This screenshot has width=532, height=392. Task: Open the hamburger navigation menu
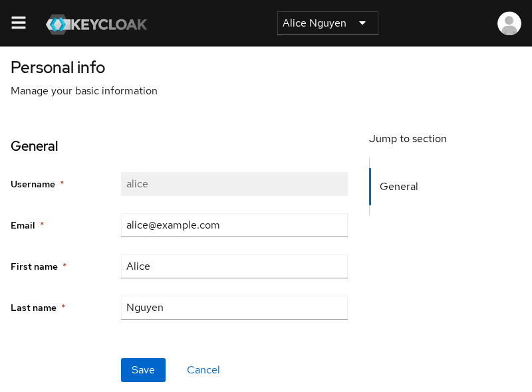click(x=19, y=23)
